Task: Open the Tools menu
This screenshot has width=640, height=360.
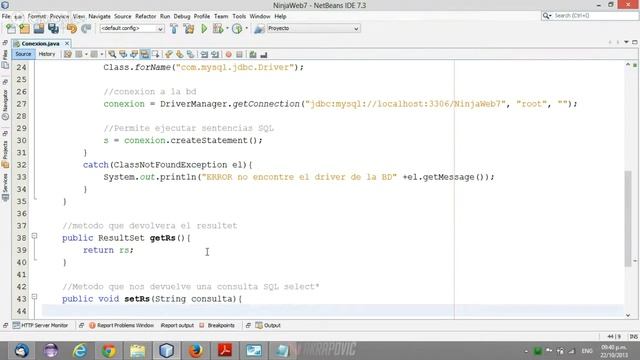Action: [239, 16]
